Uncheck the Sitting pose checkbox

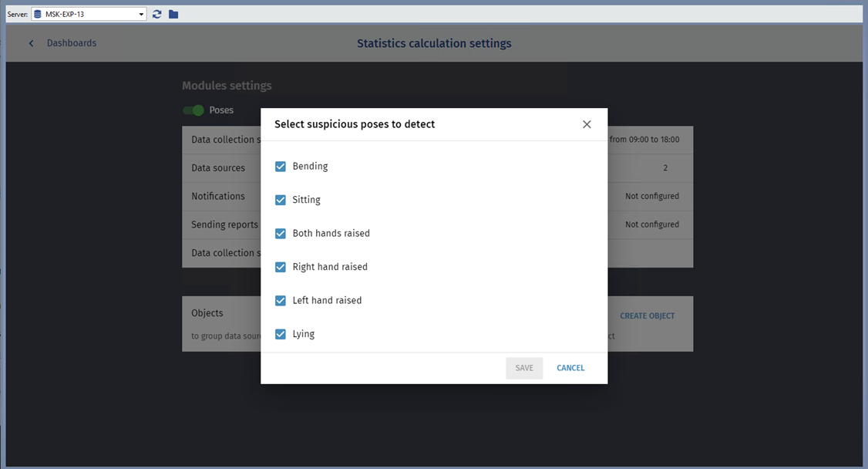[x=281, y=200]
